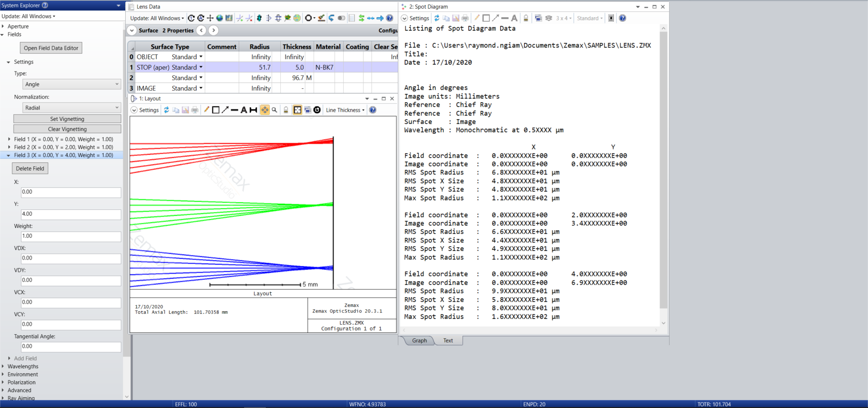Click the zoom magnifier in Layout toolbar
The width and height of the screenshot is (868, 408).
(274, 110)
